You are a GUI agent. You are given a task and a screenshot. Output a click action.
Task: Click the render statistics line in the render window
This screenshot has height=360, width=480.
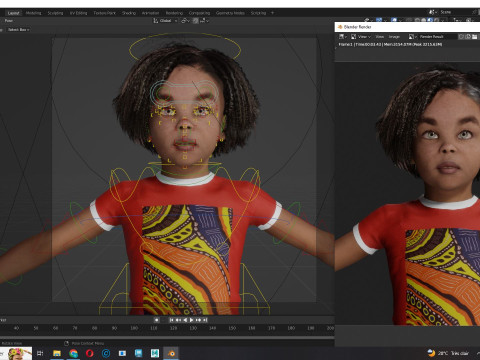390,44
